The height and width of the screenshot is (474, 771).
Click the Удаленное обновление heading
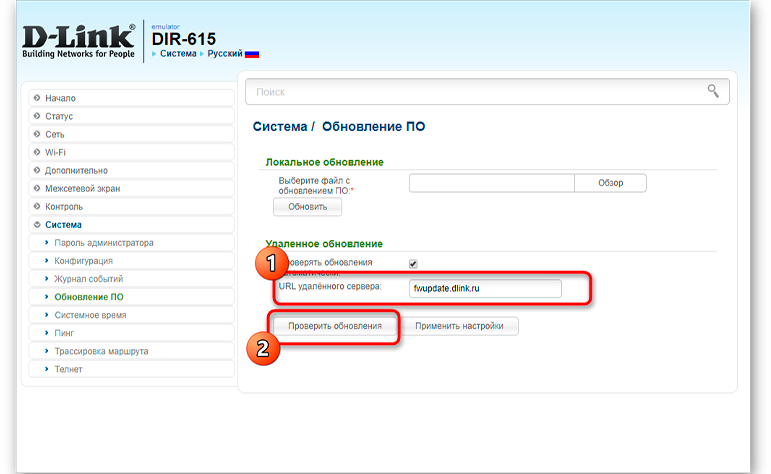click(324, 244)
